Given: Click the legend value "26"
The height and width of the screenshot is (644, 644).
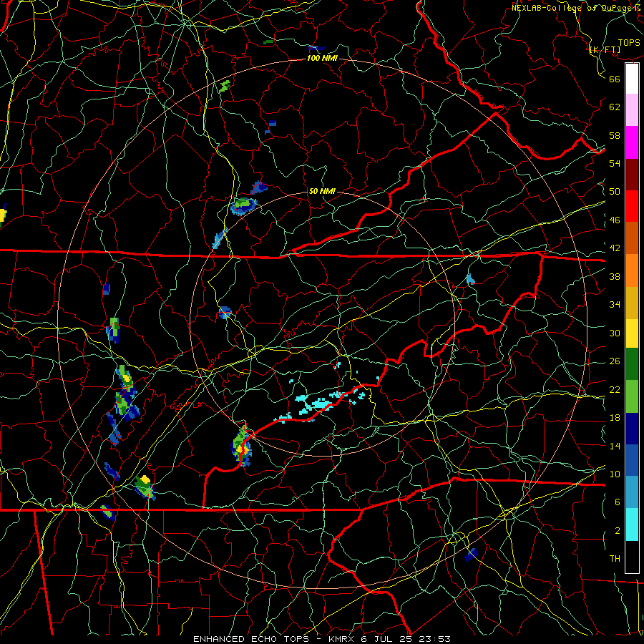Looking at the screenshot, I should click(615, 361).
